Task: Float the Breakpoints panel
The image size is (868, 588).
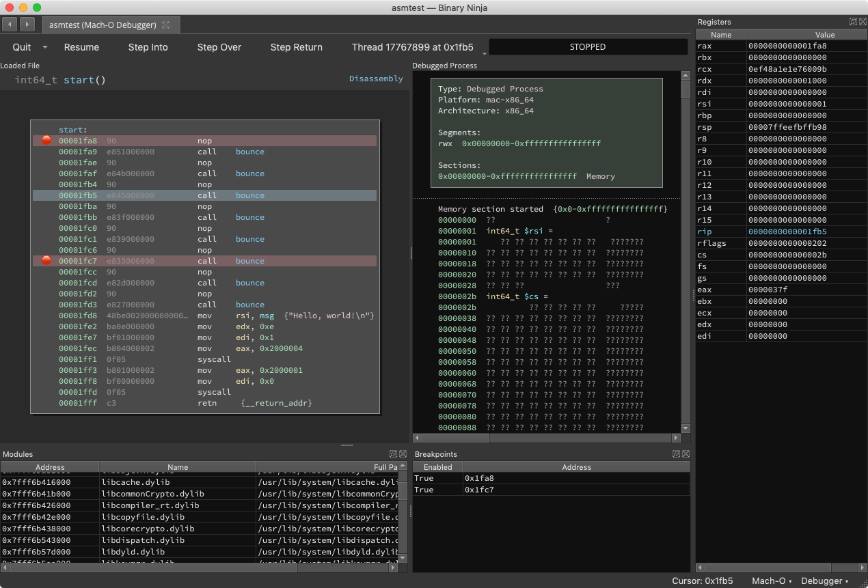Action: click(x=676, y=454)
